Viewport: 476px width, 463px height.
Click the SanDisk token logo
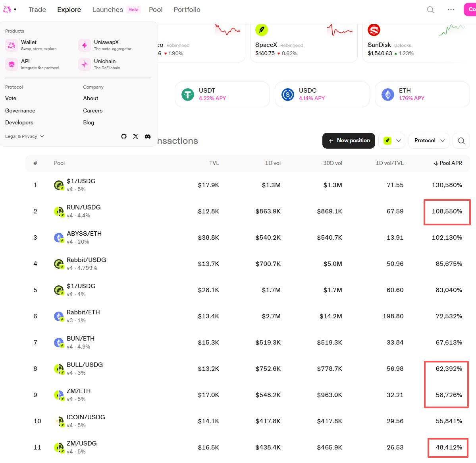[x=374, y=30]
